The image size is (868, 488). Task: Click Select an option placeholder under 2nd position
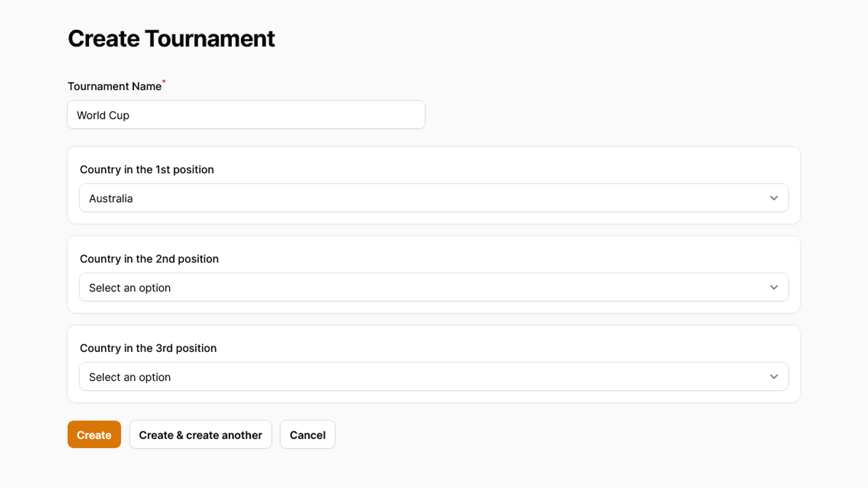point(130,288)
